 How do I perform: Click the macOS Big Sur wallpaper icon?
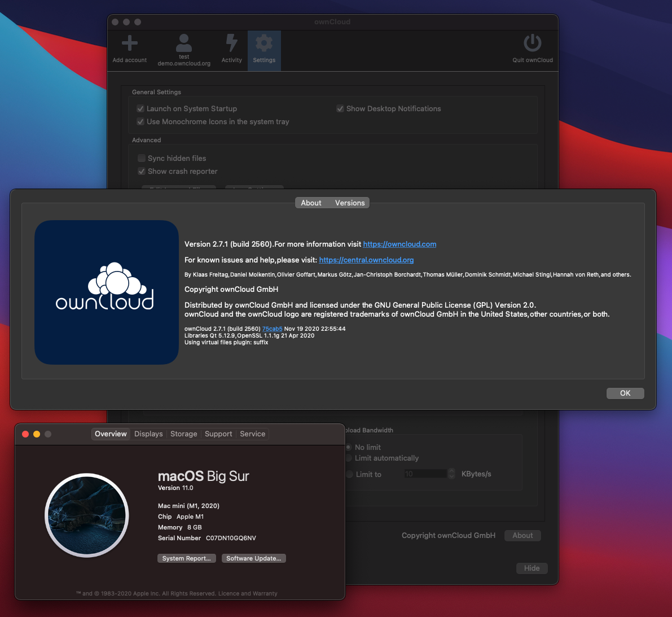(86, 515)
